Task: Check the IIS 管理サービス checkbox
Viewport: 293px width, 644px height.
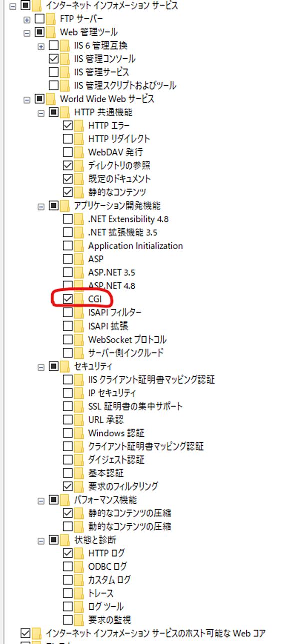Action: click(x=53, y=72)
